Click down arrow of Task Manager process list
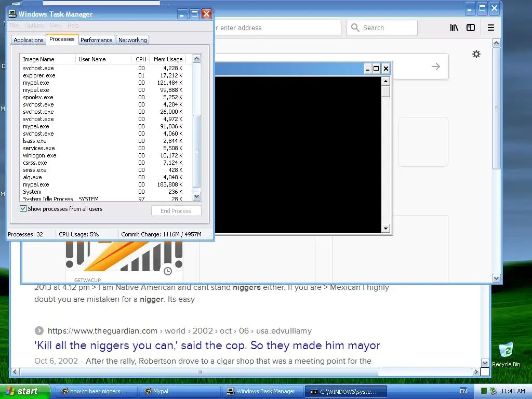532x399 pixels. pyautogui.click(x=197, y=196)
